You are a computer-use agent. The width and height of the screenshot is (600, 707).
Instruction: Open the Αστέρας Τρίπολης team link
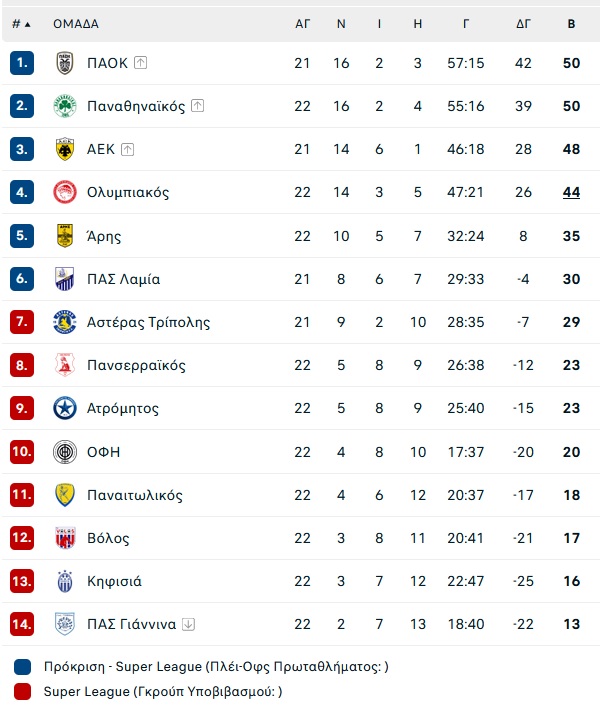(148, 322)
